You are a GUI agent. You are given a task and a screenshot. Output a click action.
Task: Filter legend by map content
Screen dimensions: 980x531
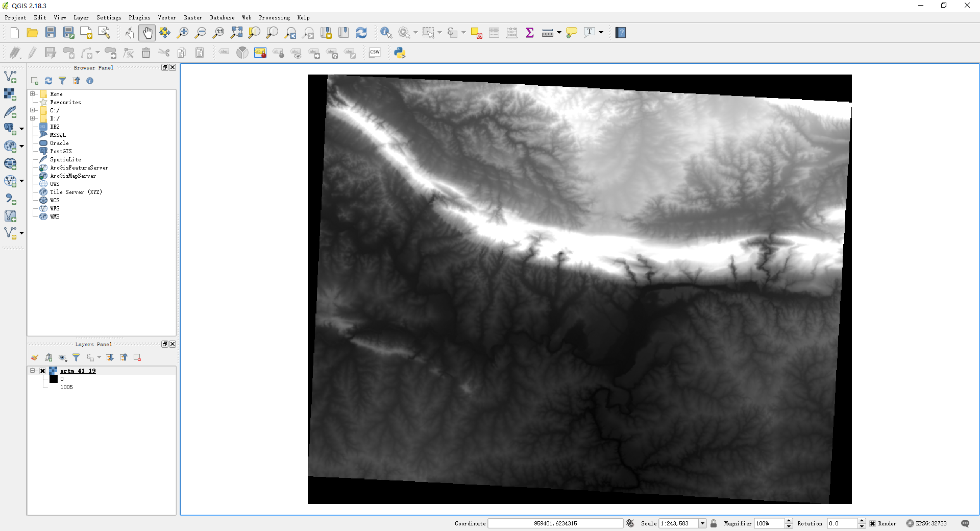(x=76, y=357)
